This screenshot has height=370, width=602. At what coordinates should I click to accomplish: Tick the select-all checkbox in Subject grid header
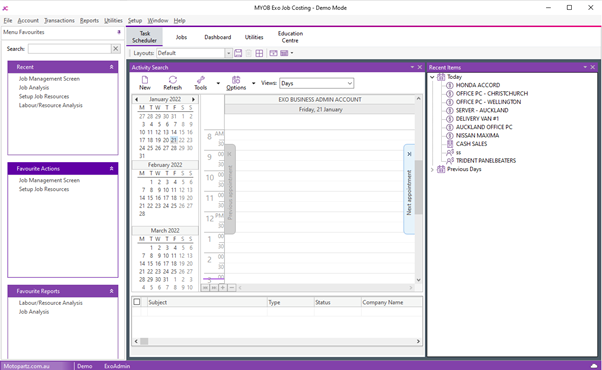137,302
